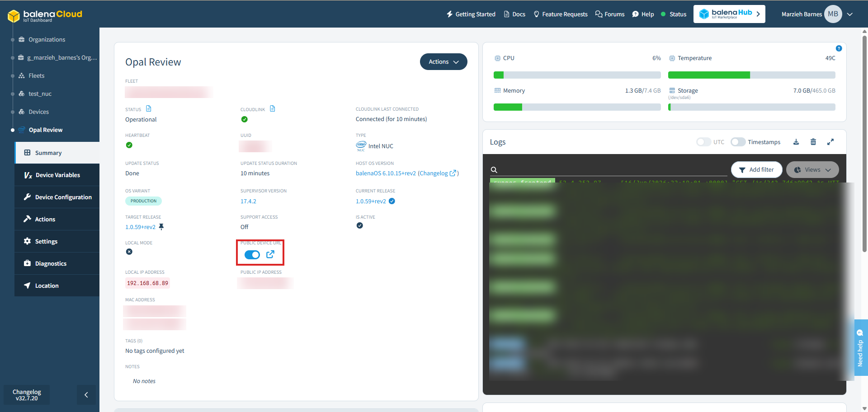Click the Is Active check icon
The height and width of the screenshot is (412, 868).
[x=359, y=225]
